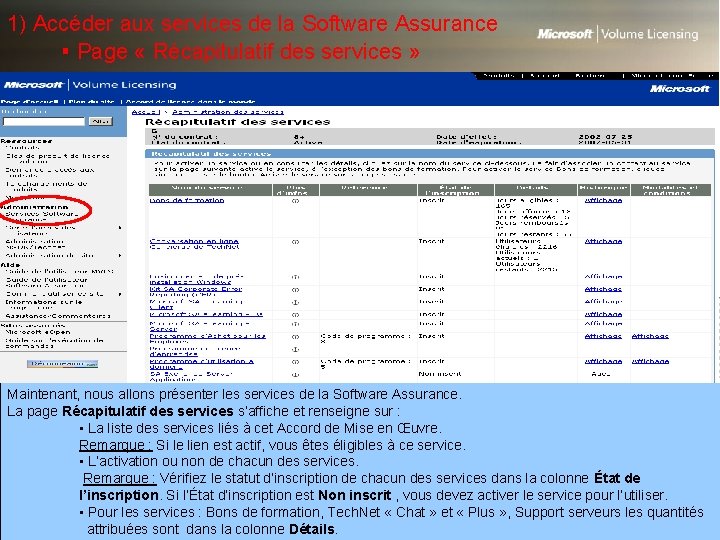Open Plan du site navigation item
The height and width of the screenshot is (540, 720).
(91, 101)
